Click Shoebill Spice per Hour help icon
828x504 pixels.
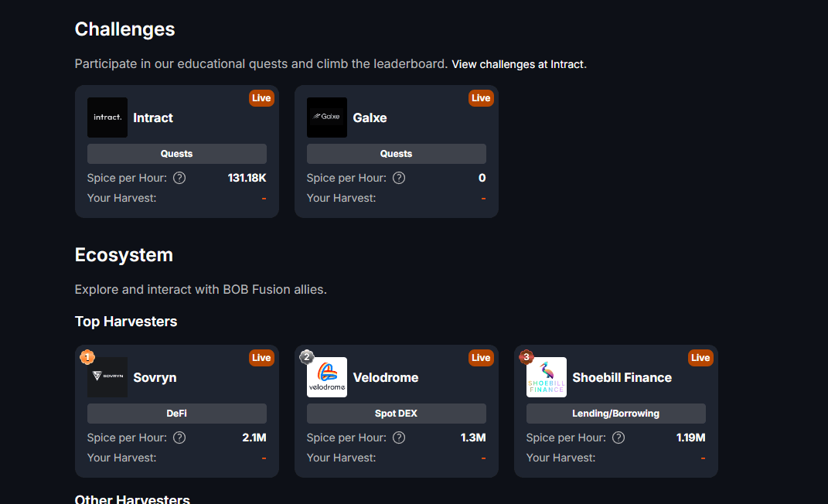tap(618, 438)
